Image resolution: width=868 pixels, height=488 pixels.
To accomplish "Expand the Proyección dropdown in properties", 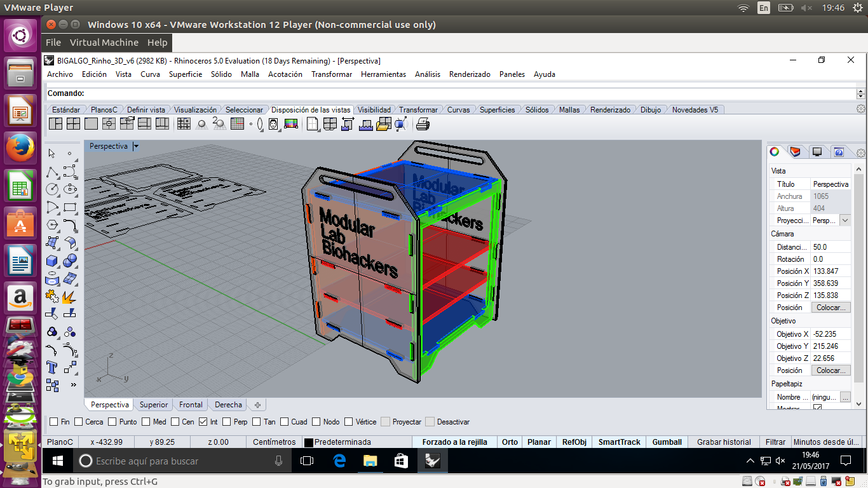I will [844, 220].
